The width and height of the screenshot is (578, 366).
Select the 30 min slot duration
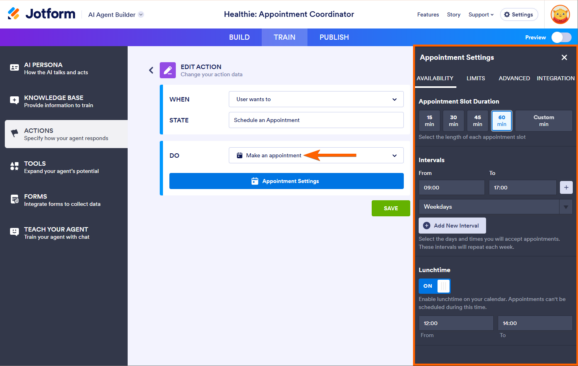(453, 121)
